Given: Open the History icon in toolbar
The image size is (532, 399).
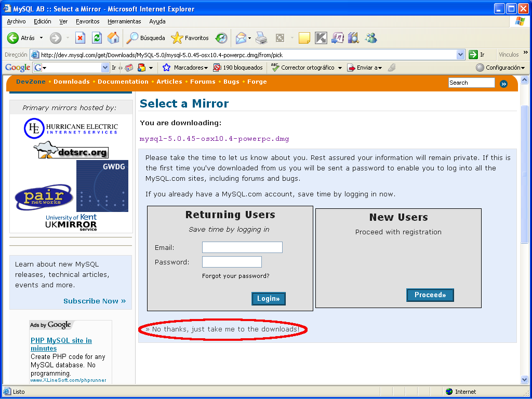Looking at the screenshot, I should tap(221, 38).
